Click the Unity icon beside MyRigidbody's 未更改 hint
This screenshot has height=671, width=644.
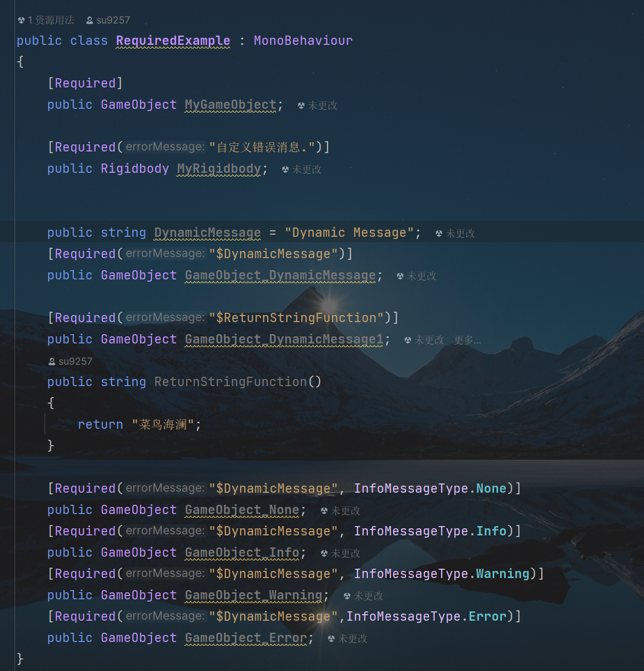(285, 170)
